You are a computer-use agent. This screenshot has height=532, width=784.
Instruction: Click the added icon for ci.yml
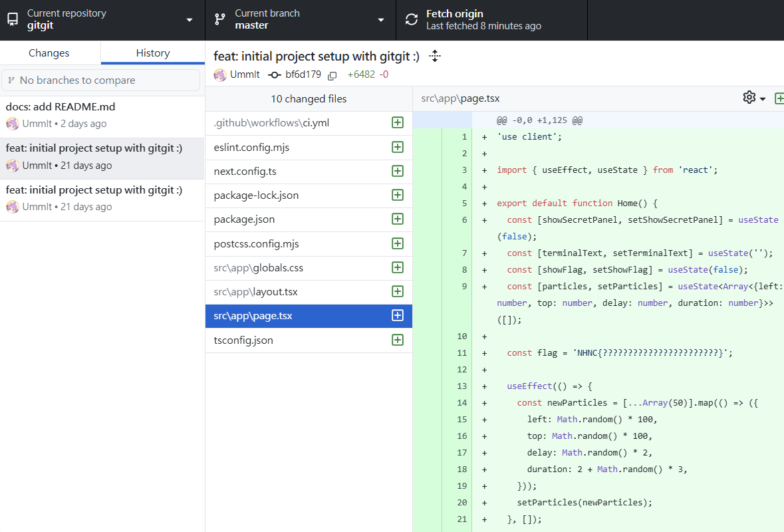[398, 122]
